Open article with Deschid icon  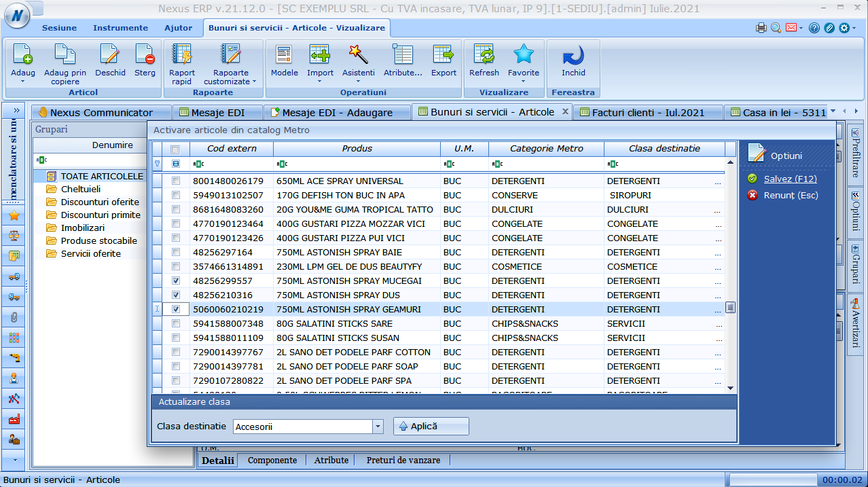coord(110,54)
